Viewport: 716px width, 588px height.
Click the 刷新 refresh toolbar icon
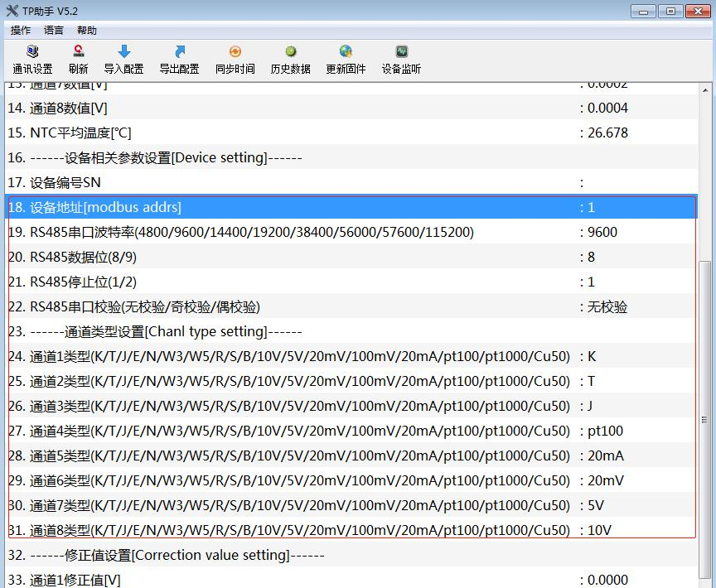78,59
